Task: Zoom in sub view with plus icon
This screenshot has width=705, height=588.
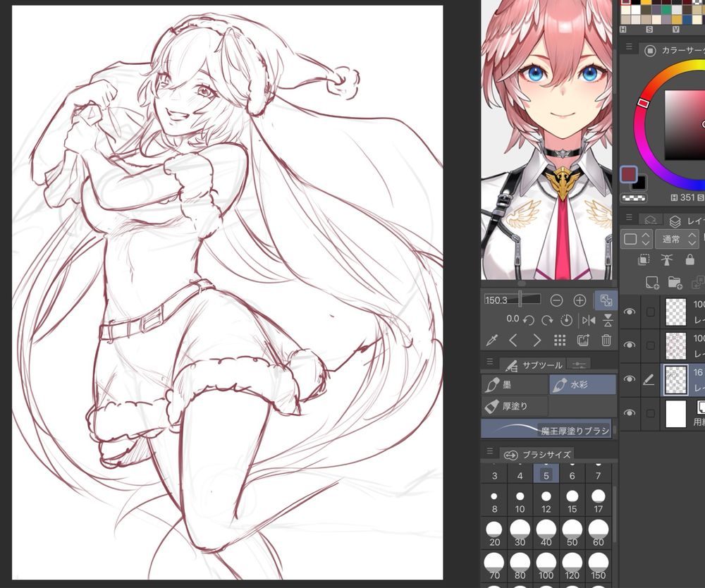Action: coord(580,300)
